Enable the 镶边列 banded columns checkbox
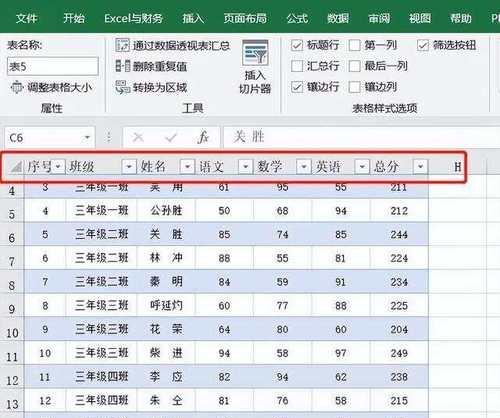 point(355,87)
